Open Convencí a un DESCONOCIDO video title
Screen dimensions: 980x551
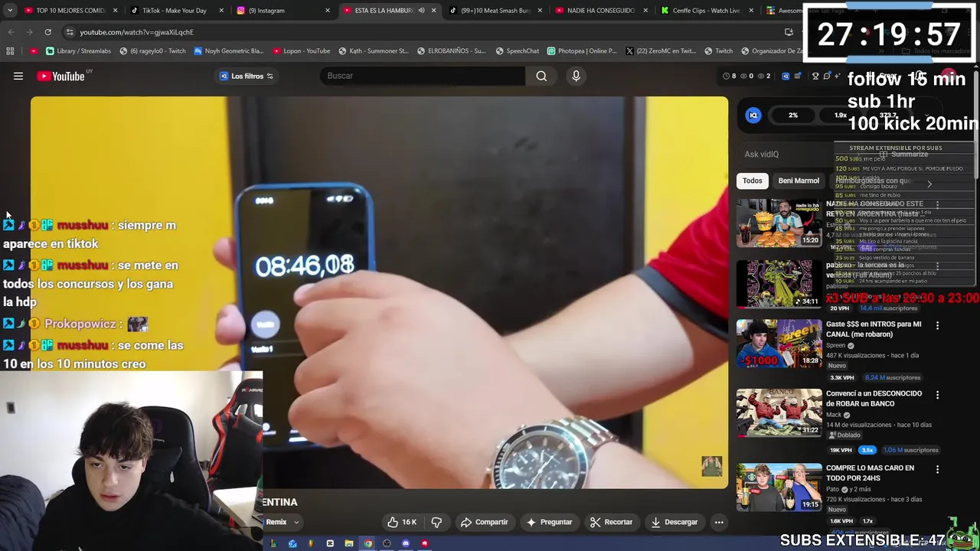[x=874, y=399]
